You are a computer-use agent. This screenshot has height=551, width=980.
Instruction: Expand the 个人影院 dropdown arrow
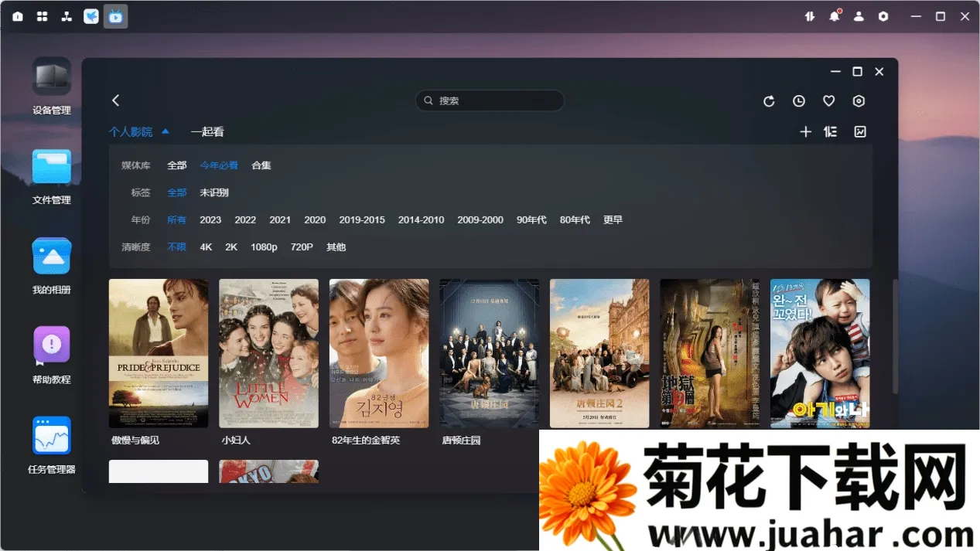tap(166, 132)
